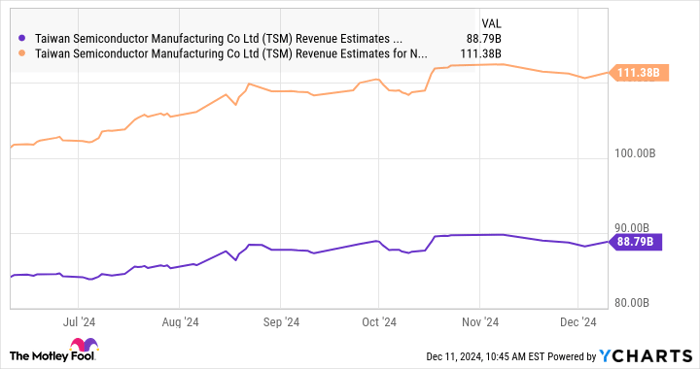The width and height of the screenshot is (700, 369).
Task: Click the orange legend dot for TSM estimates
Action: click(21, 54)
